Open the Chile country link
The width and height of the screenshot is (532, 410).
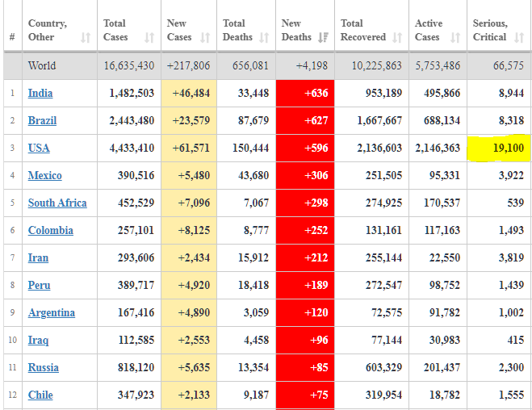pos(40,395)
